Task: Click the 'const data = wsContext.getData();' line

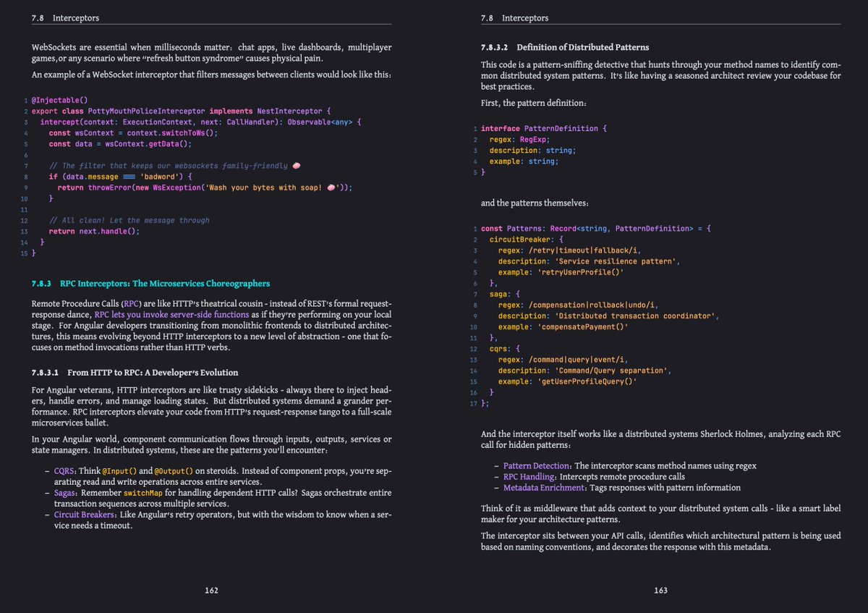Action: coord(120,144)
